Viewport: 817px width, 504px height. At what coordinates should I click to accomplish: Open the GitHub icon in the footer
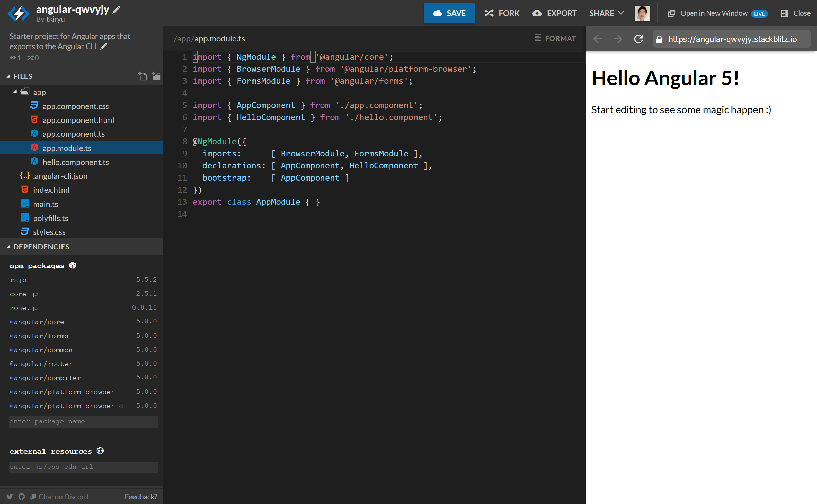pos(21,496)
